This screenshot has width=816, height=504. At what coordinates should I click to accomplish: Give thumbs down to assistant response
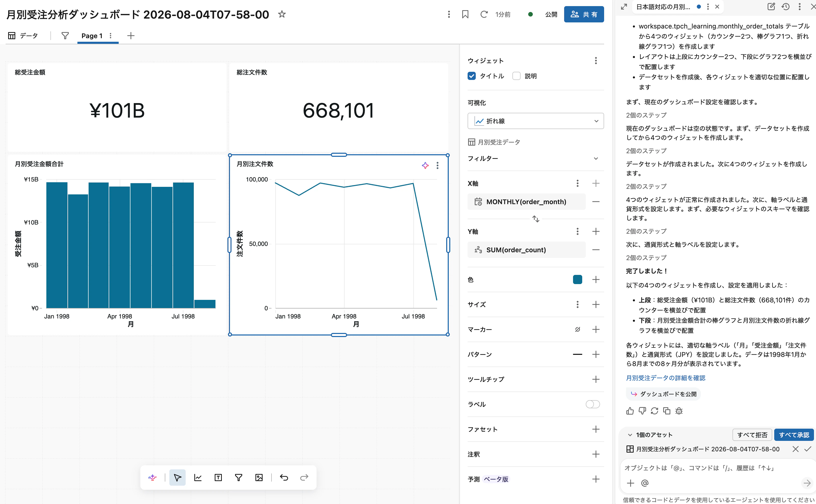click(642, 411)
